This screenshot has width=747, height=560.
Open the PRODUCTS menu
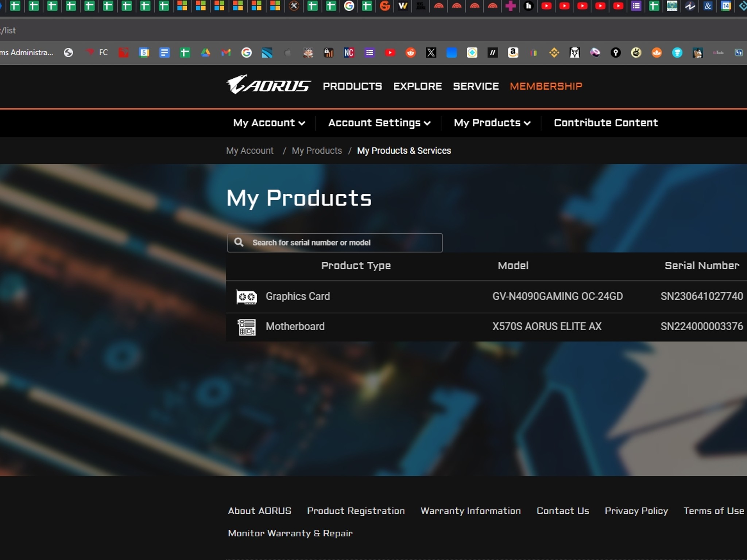tap(352, 86)
